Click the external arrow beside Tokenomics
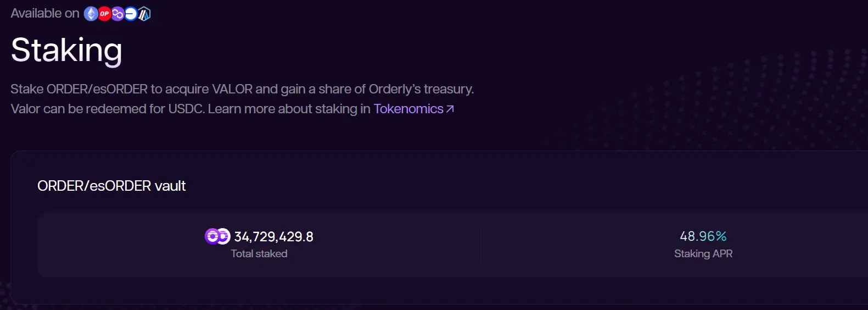Screen dimensions: 868x310 tap(450, 109)
